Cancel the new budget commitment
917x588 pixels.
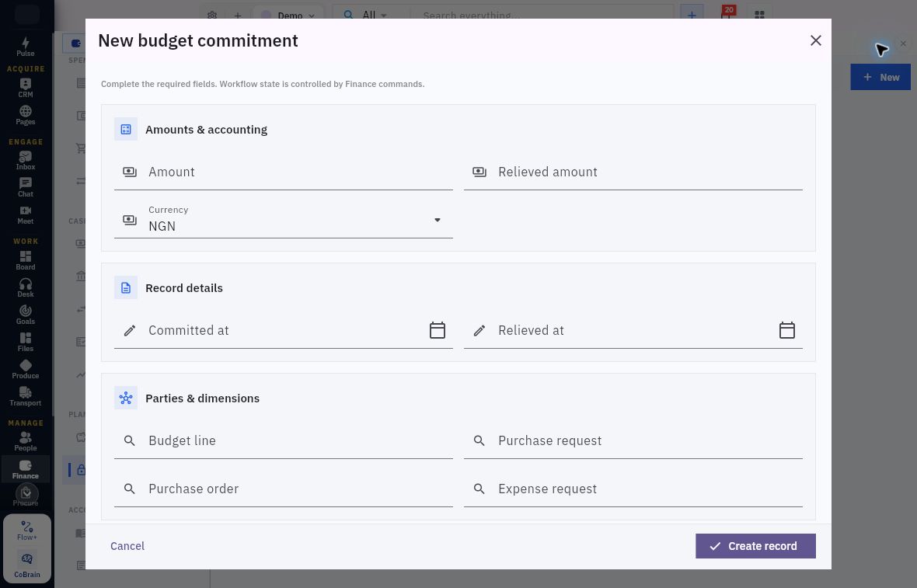pyautogui.click(x=127, y=546)
